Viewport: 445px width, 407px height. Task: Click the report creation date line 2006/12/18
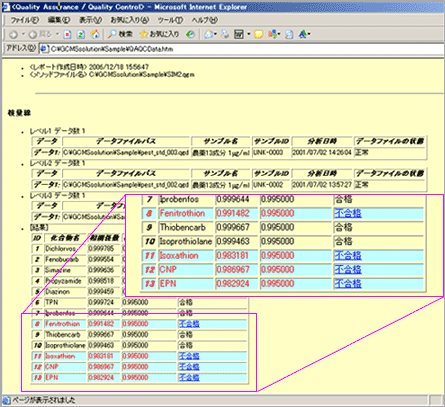coord(89,67)
